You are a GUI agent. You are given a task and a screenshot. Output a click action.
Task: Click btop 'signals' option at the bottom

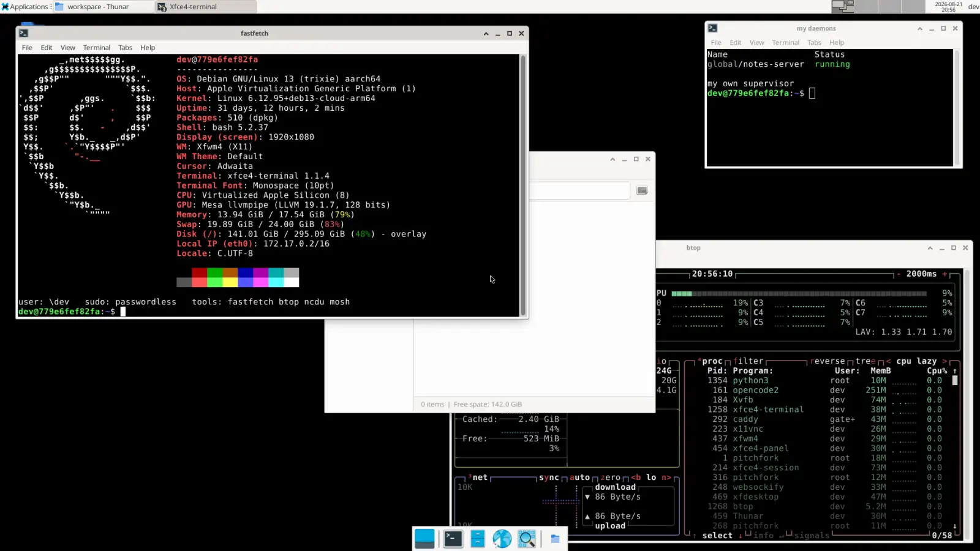click(x=812, y=536)
